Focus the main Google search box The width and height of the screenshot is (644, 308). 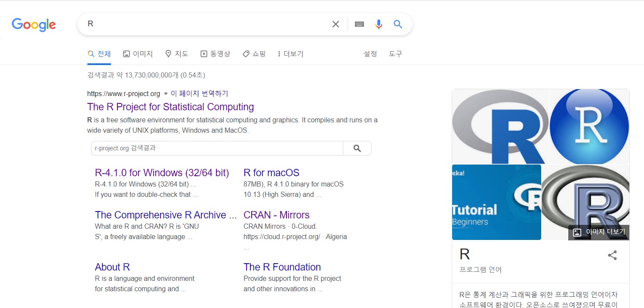(206, 24)
